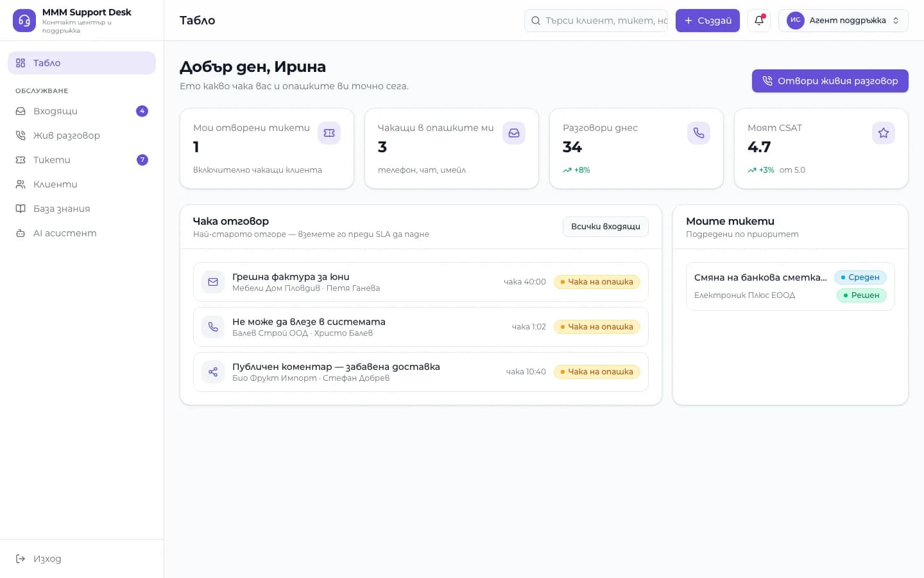
Task: Click the inbox icon in Чакащи в опашките ми card
Action: pos(514,133)
